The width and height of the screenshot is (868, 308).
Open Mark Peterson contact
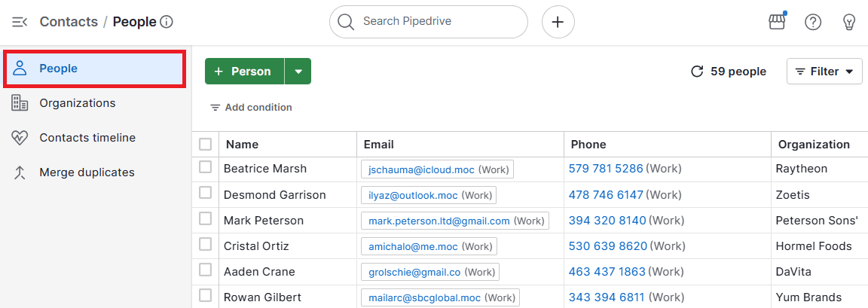pos(264,221)
